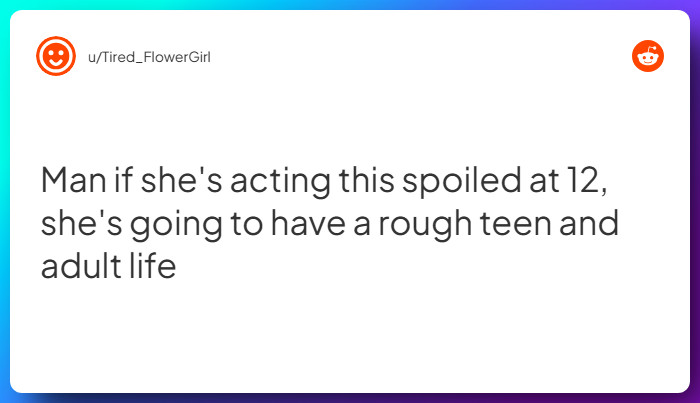Click the orange smiley avatar icon
The width and height of the screenshot is (700, 403).
(x=56, y=56)
